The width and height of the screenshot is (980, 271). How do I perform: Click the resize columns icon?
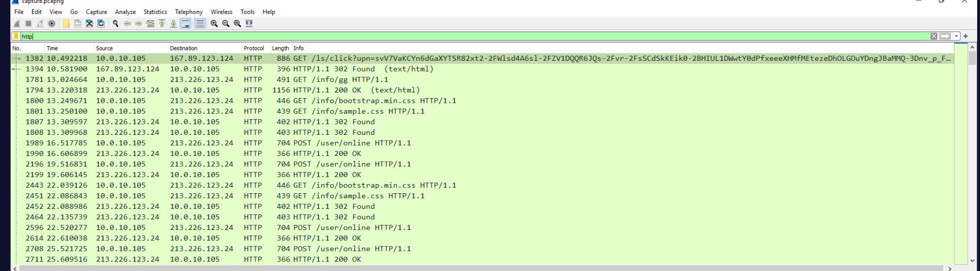(x=249, y=24)
